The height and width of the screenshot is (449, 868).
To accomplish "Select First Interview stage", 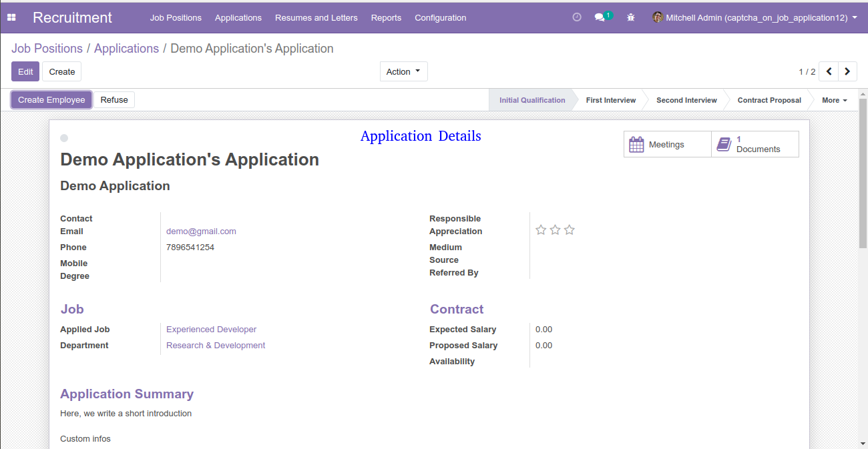I will [610, 100].
